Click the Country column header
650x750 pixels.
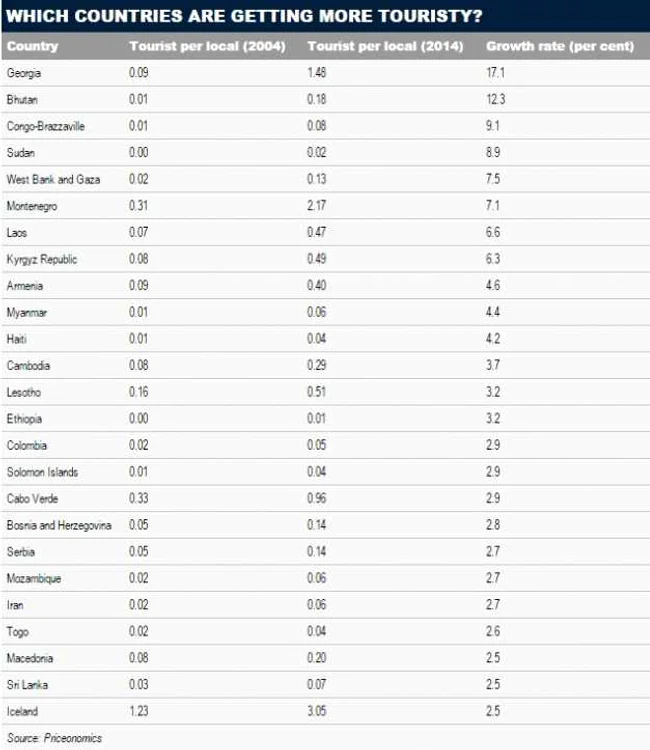click(x=33, y=46)
